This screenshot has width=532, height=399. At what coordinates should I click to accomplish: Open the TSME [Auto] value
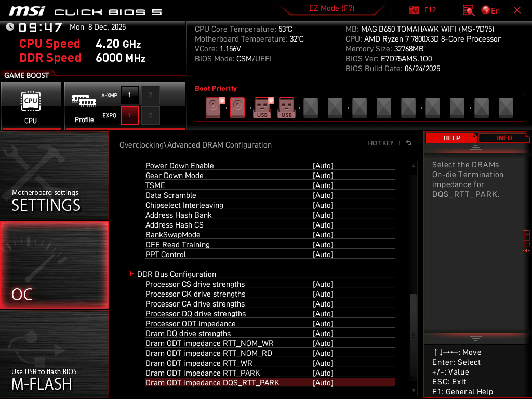point(323,185)
